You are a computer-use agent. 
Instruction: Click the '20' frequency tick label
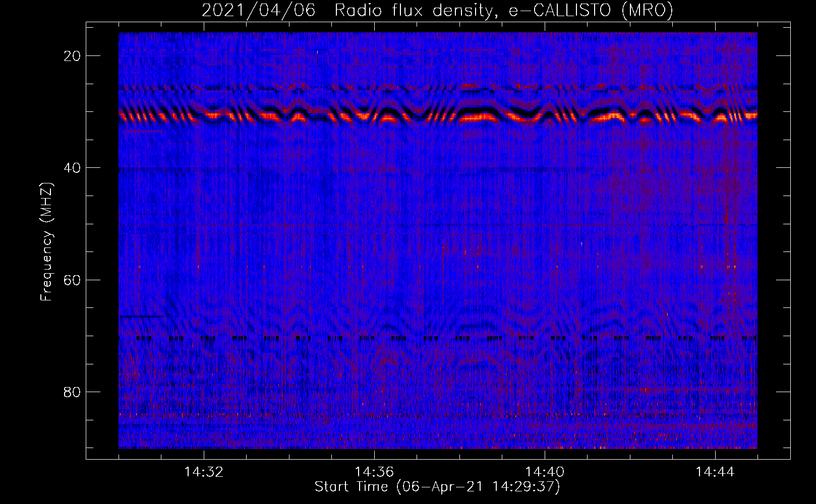tap(72, 56)
